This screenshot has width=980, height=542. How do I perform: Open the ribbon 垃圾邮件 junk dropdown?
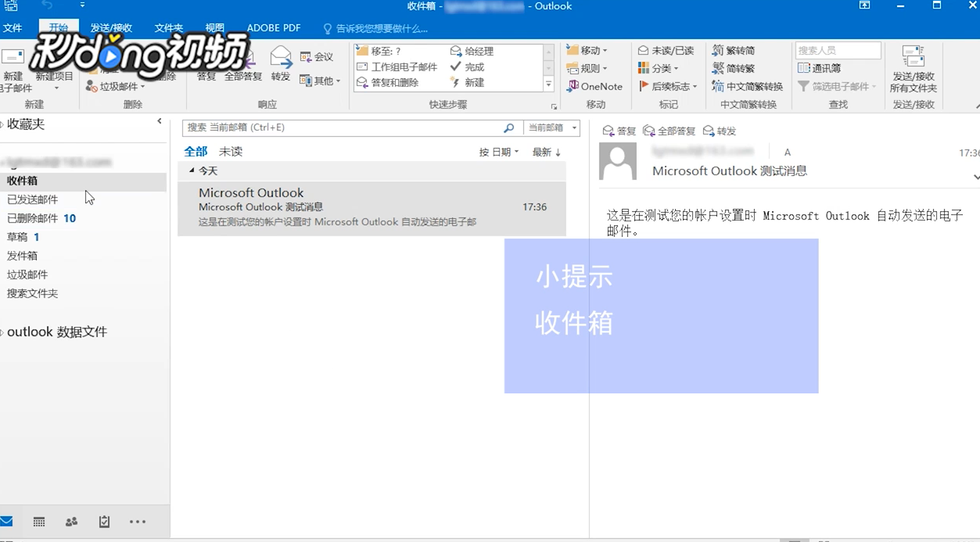coord(116,86)
